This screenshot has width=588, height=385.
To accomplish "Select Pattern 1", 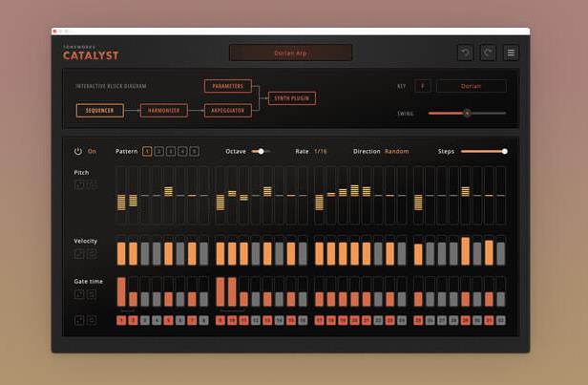I will tap(147, 151).
